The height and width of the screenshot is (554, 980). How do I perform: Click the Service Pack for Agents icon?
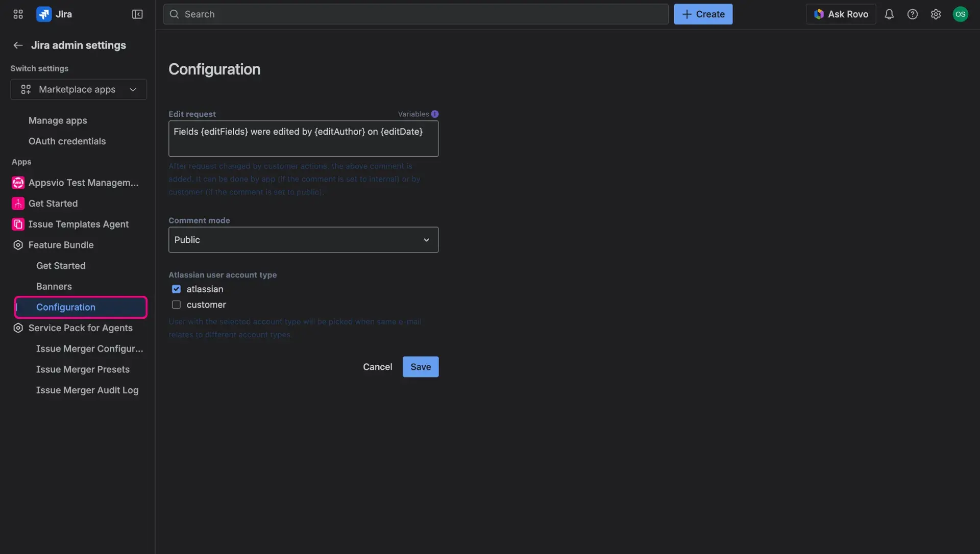click(x=17, y=328)
